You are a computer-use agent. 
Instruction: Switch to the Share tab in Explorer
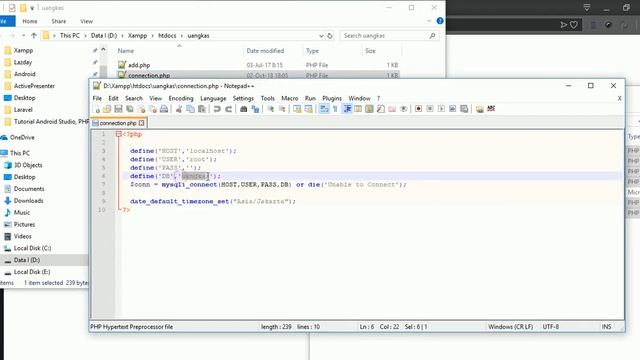tap(59, 21)
